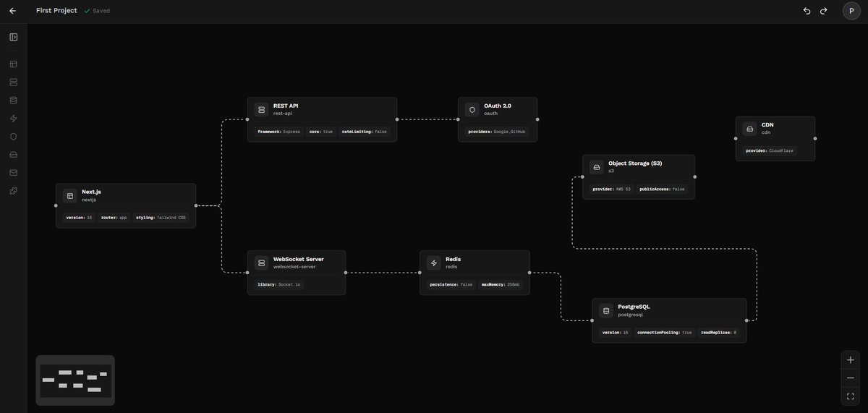The width and height of the screenshot is (868, 413).
Task: Open the envelope messaging category in sidebar
Action: (13, 173)
